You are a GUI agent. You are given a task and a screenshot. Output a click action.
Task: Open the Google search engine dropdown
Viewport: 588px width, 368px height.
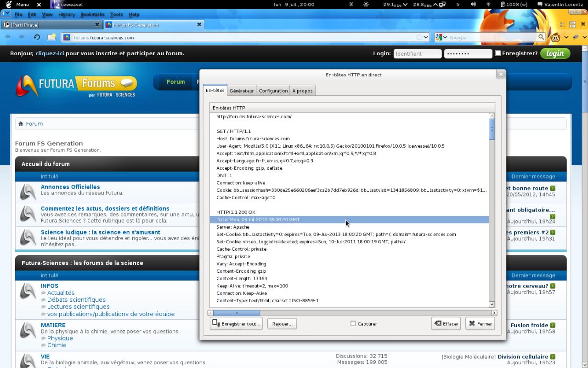point(445,37)
